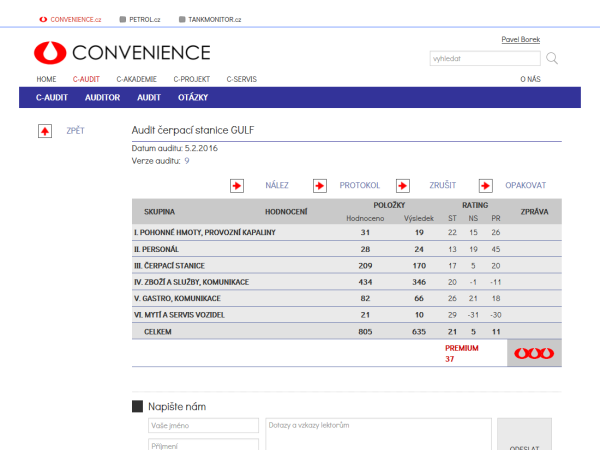
Task: Open the PETROL.cz top link
Action: click(145, 20)
